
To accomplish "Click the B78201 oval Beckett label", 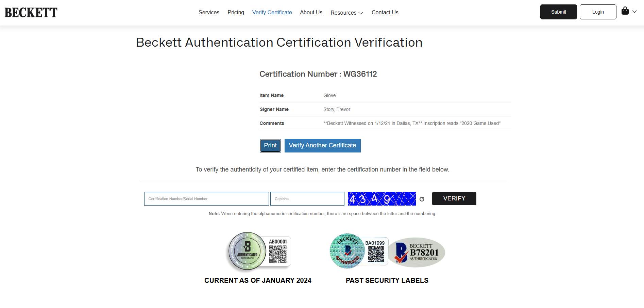I will (417, 253).
